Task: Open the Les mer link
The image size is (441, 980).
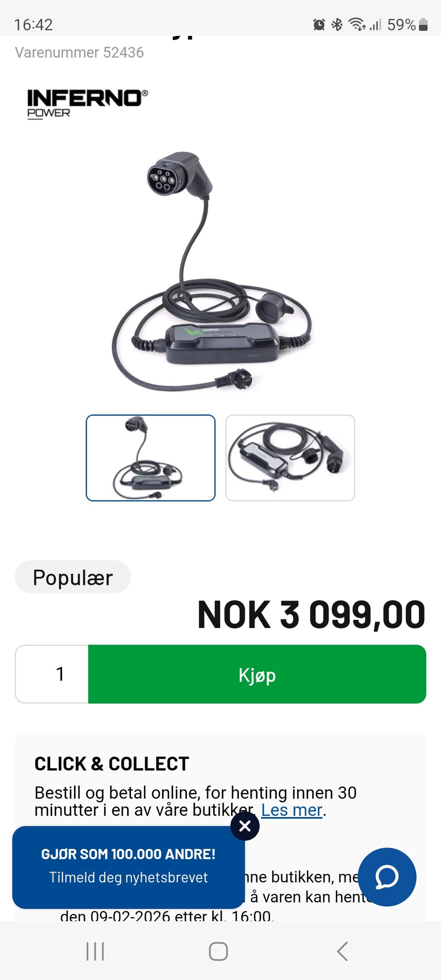Action: pos(292,810)
